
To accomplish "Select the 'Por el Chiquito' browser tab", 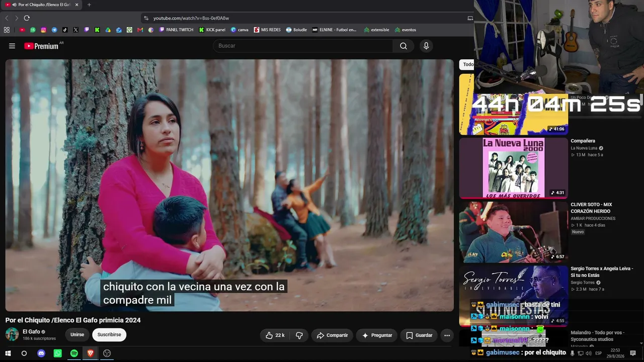I will [x=42, y=5].
